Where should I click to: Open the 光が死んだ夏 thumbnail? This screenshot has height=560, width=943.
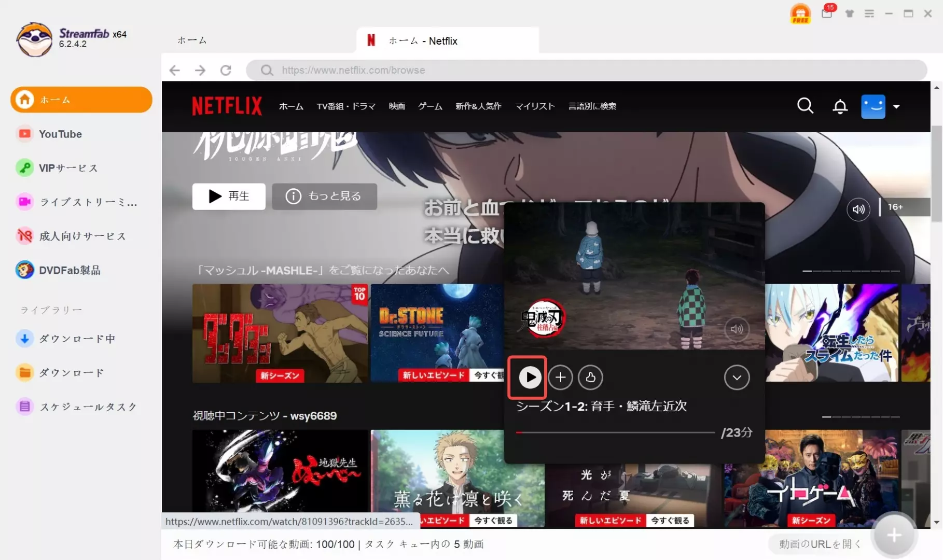click(633, 495)
